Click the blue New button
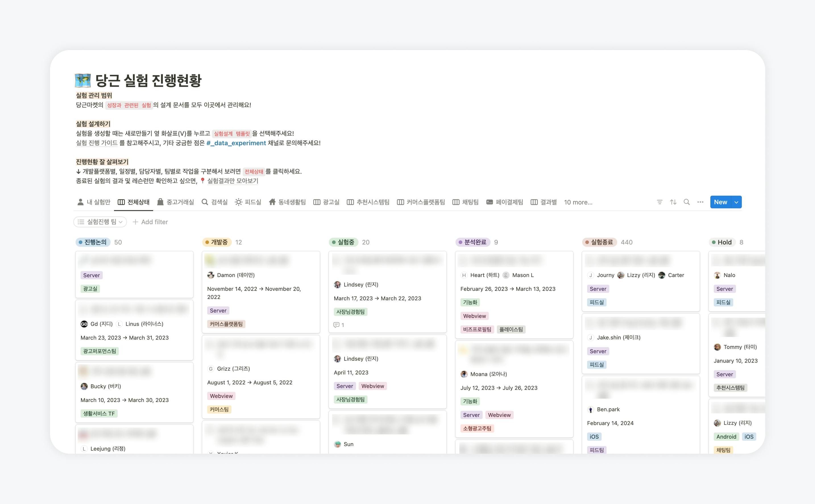 click(720, 202)
